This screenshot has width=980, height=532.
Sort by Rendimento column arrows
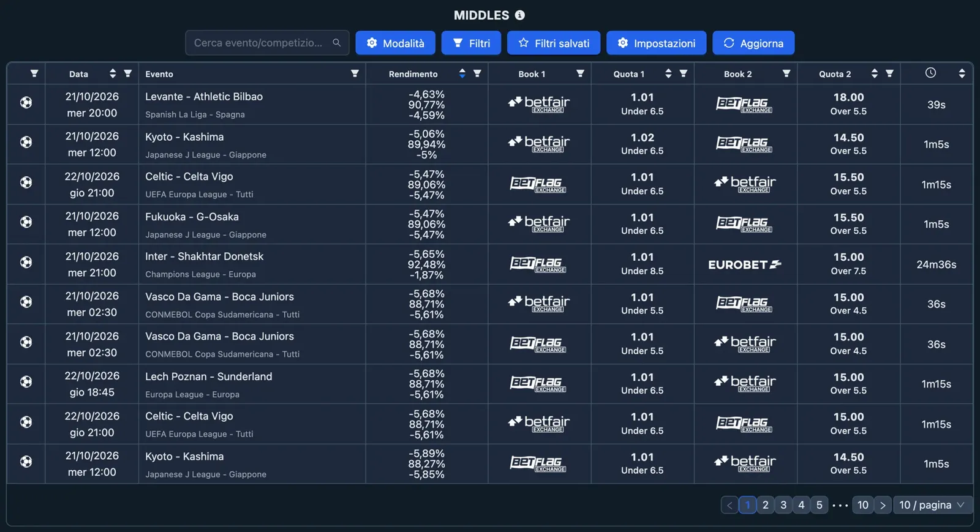coord(462,73)
